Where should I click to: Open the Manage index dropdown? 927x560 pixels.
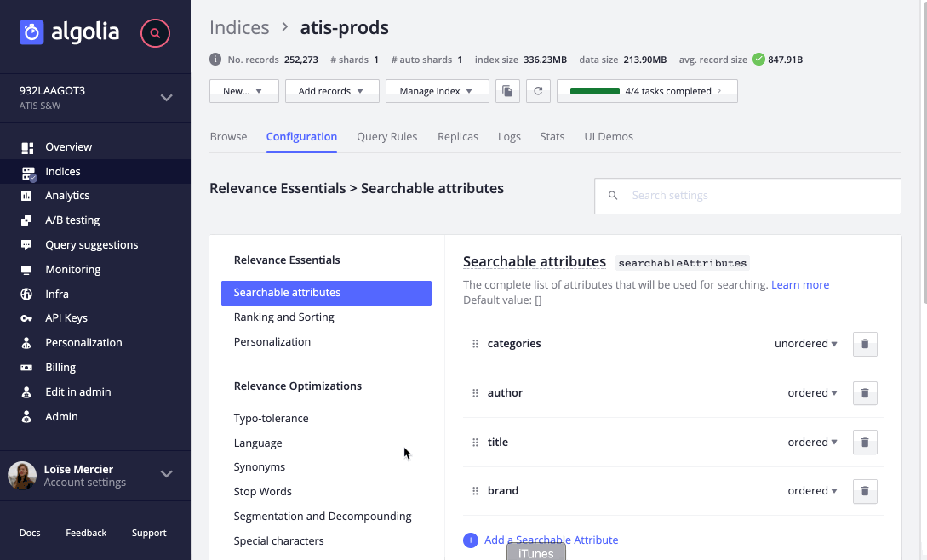[437, 91]
